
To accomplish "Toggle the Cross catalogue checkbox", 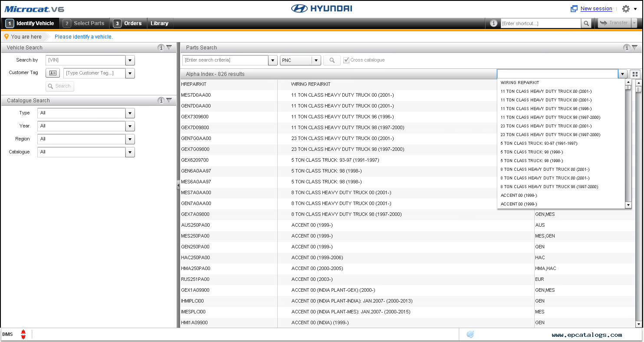I will (x=346, y=60).
